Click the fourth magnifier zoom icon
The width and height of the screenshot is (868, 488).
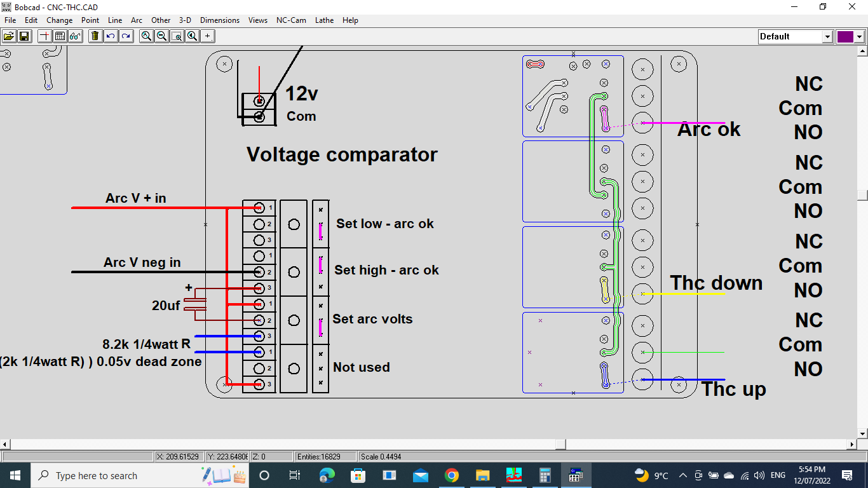point(192,36)
